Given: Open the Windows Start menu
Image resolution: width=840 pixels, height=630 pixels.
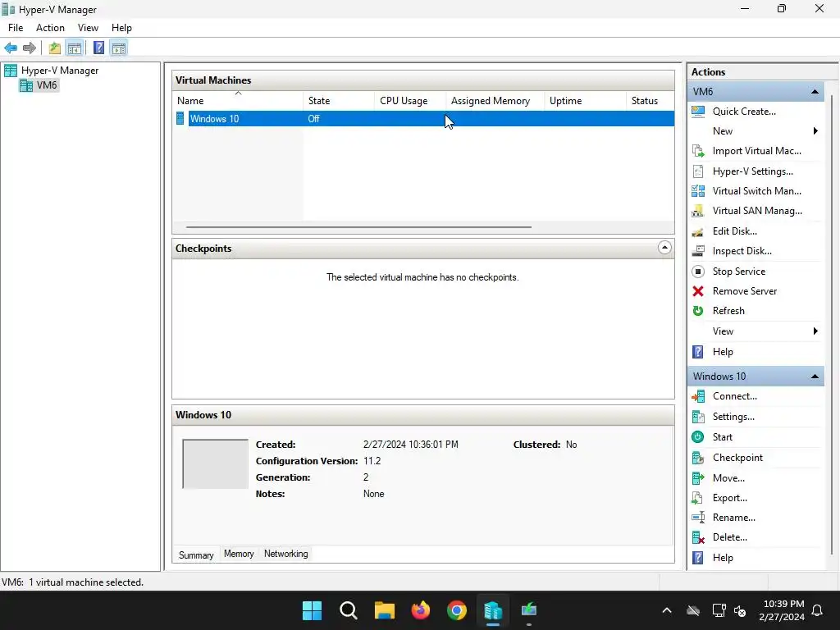Looking at the screenshot, I should click(x=312, y=610).
